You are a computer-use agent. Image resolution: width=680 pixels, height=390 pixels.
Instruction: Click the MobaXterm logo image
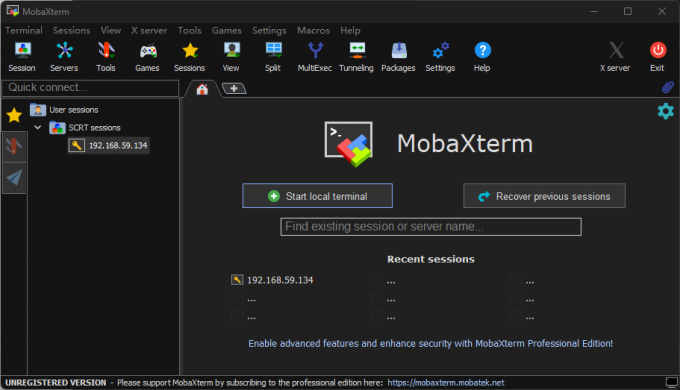coord(349,144)
